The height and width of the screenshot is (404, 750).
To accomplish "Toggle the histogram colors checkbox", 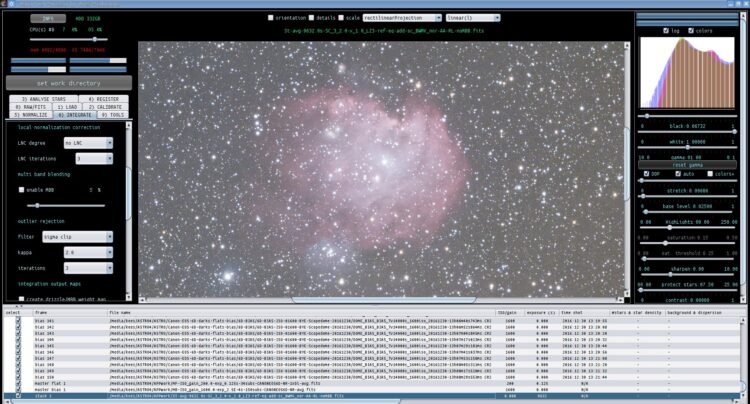I will pos(691,31).
